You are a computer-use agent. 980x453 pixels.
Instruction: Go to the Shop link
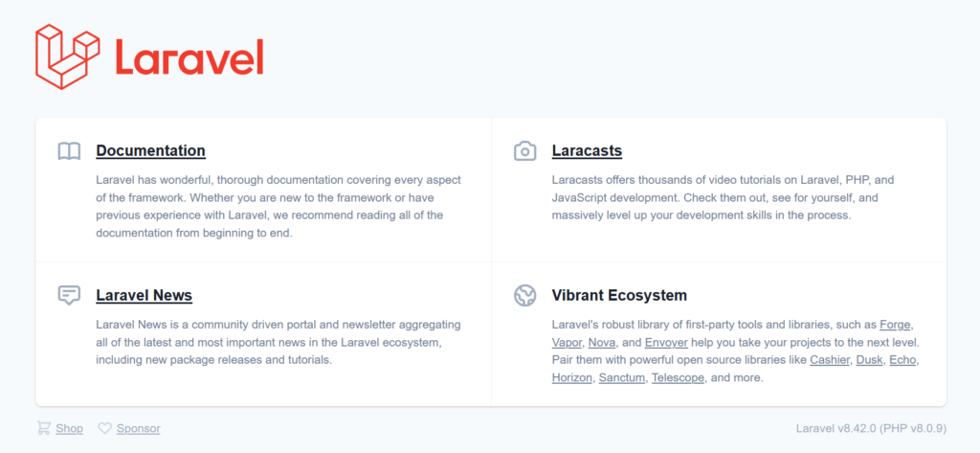click(x=69, y=429)
